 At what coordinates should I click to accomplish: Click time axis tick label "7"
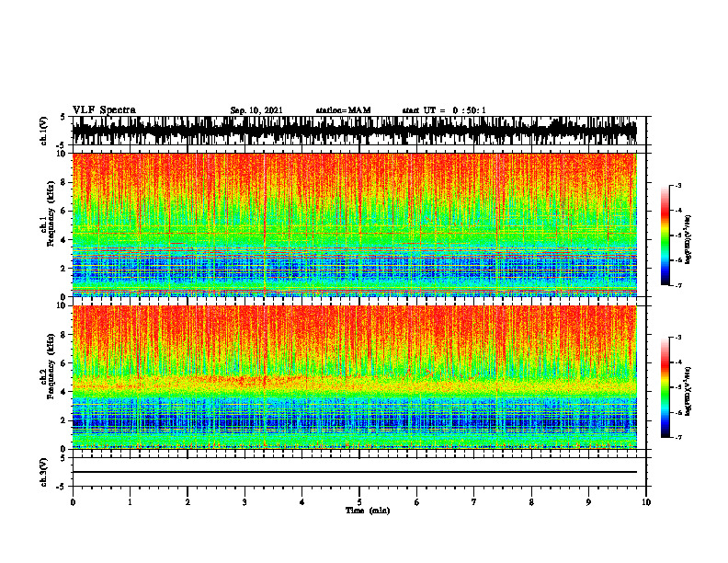click(474, 502)
